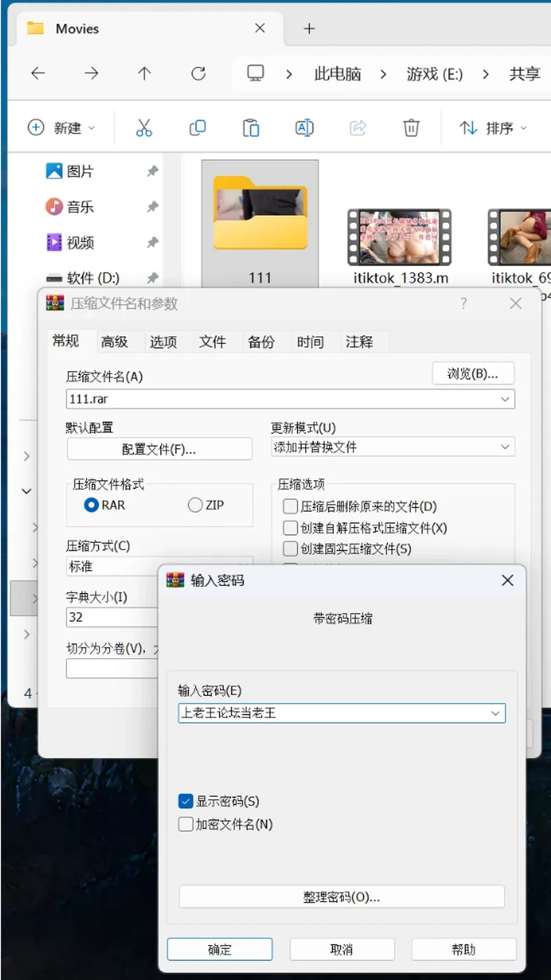Expand the 压缩文件名 dropdown arrow
The width and height of the screenshot is (551, 980).
pyautogui.click(x=505, y=399)
